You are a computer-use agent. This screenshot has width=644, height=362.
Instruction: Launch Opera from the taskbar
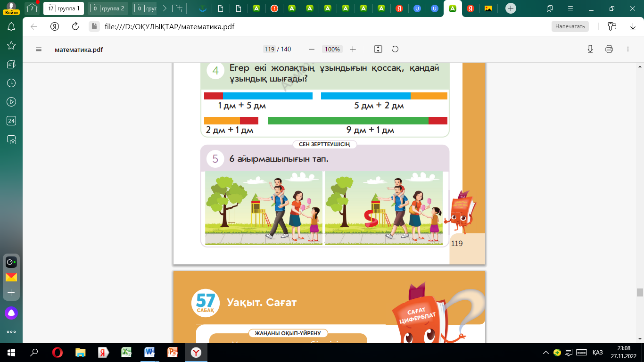point(58,352)
